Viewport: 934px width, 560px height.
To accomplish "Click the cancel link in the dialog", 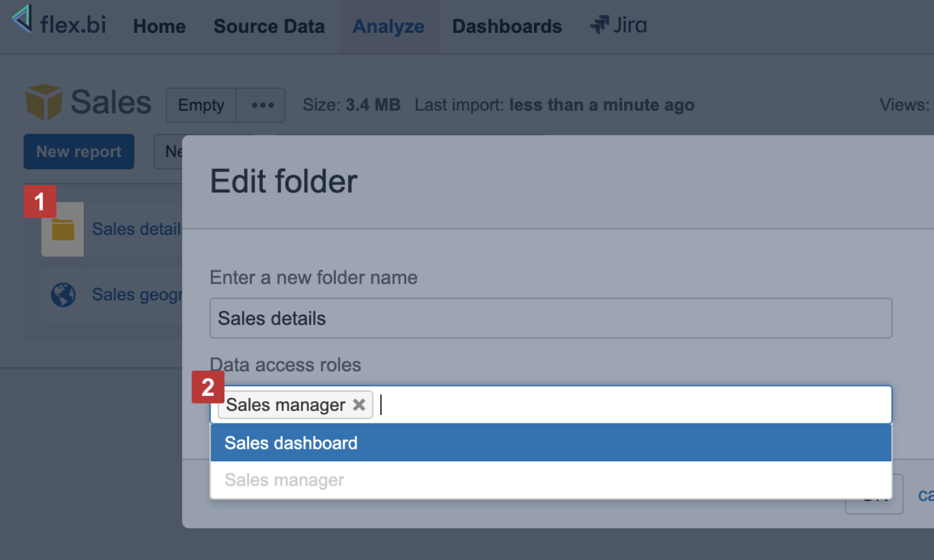I will tap(925, 495).
